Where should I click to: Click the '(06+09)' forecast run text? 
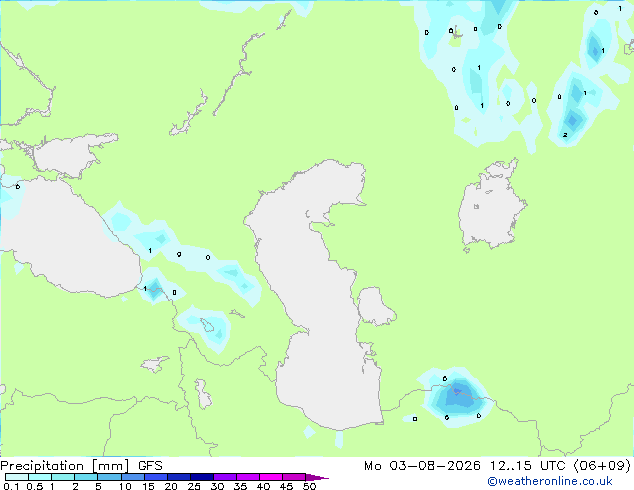602,466
